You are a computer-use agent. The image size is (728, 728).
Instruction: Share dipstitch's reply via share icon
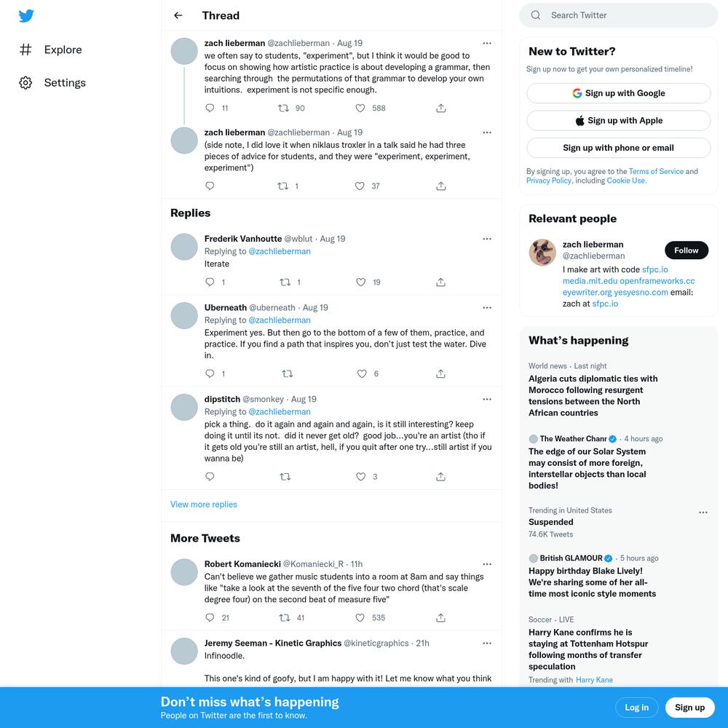click(x=440, y=476)
